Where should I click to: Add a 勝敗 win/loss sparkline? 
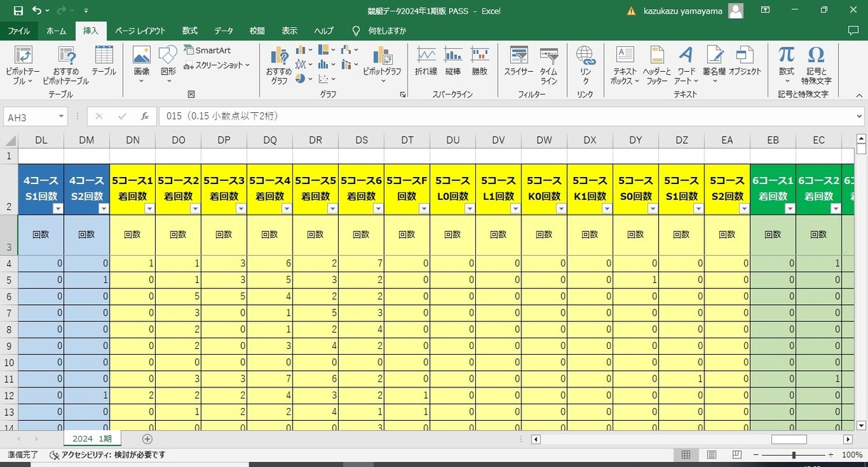coord(480,61)
